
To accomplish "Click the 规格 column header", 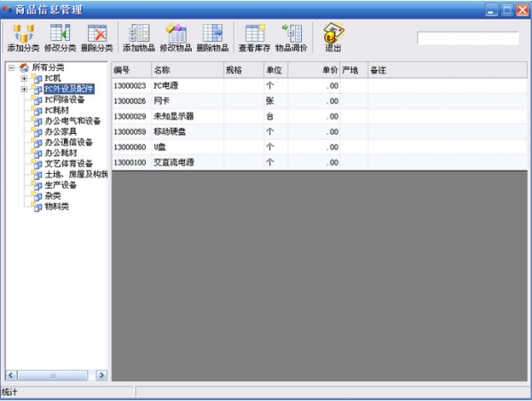I will tap(243, 70).
